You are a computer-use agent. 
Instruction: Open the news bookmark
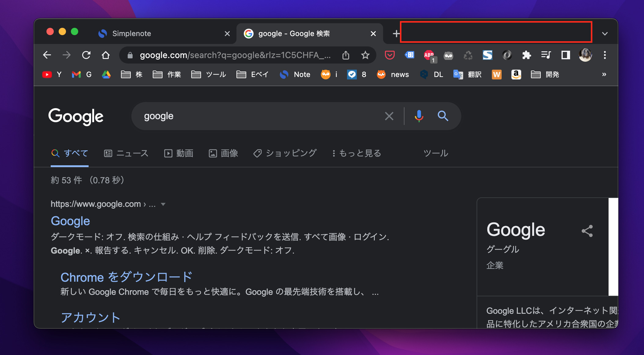tap(393, 75)
